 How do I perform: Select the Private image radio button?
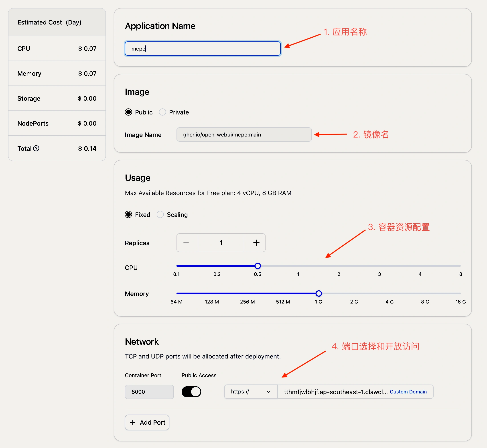click(162, 112)
